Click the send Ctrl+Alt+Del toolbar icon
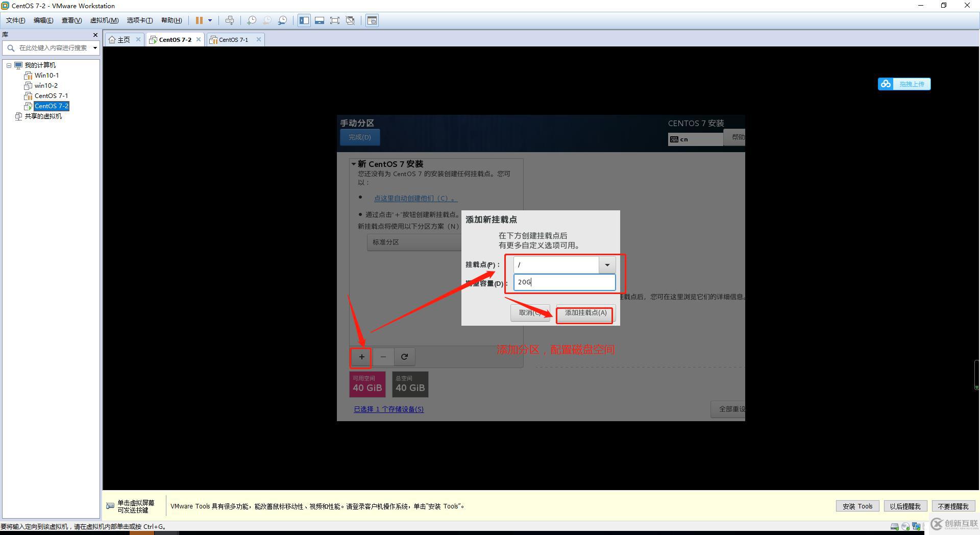The image size is (980, 535). tap(230, 20)
